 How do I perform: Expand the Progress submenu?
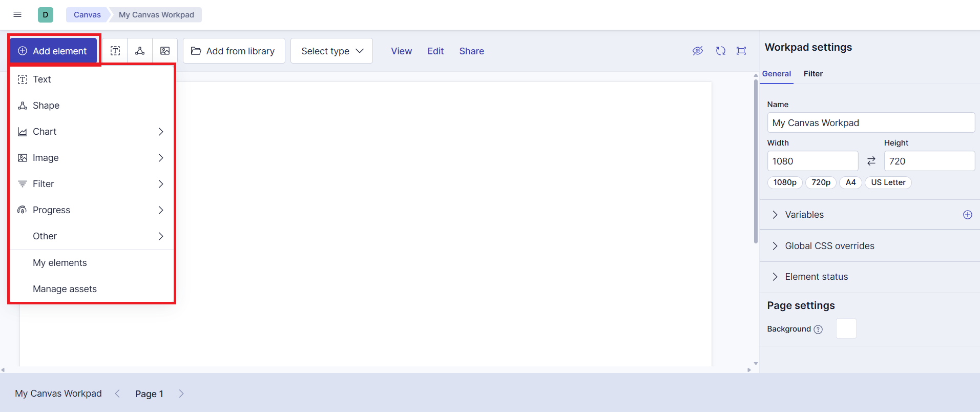pyautogui.click(x=92, y=210)
